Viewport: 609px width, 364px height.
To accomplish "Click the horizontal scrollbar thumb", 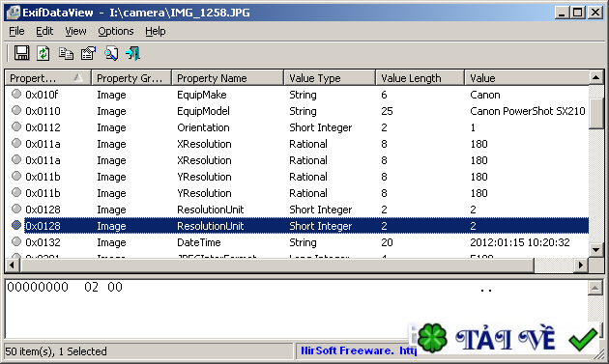I will [x=276, y=266].
